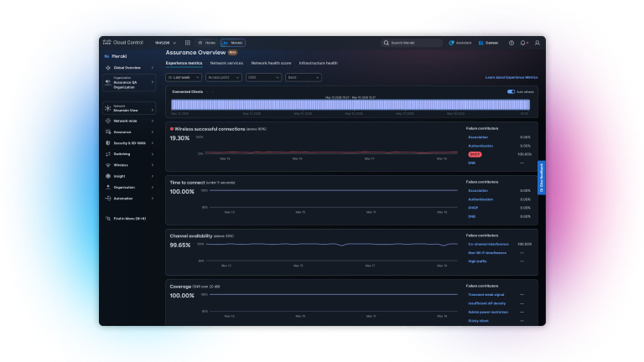Click the Cisco Cloud Control logo
644x362 pixels.
[122, 42]
